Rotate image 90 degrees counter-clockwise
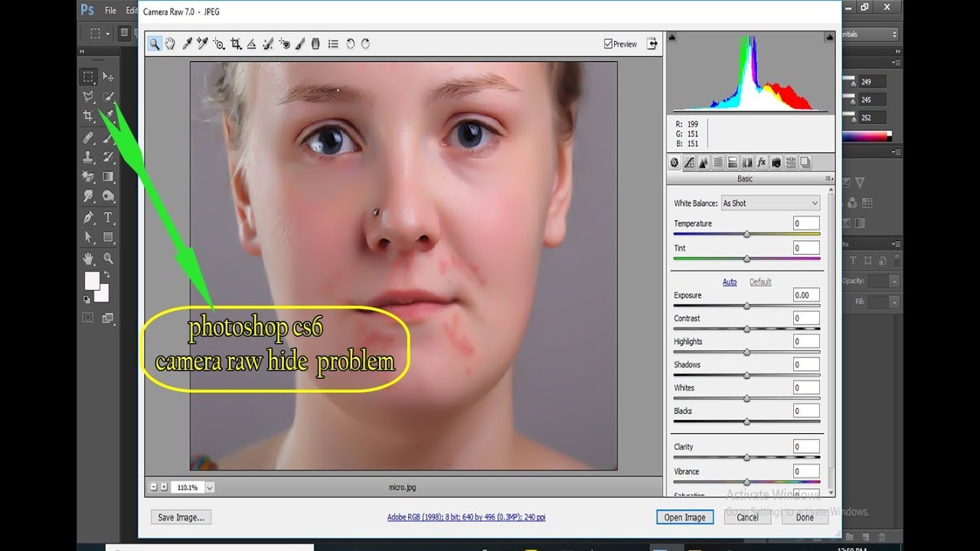 [350, 44]
